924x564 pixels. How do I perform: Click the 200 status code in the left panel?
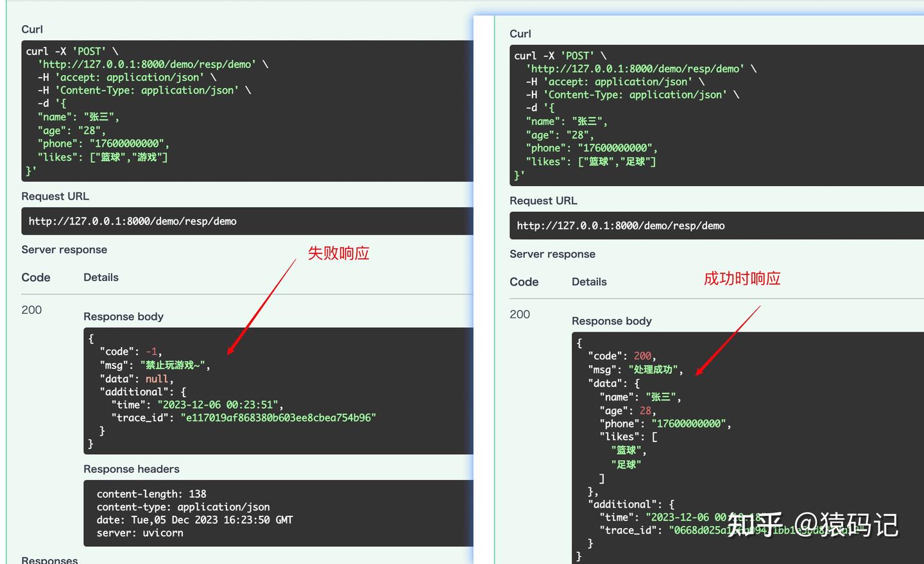[31, 310]
